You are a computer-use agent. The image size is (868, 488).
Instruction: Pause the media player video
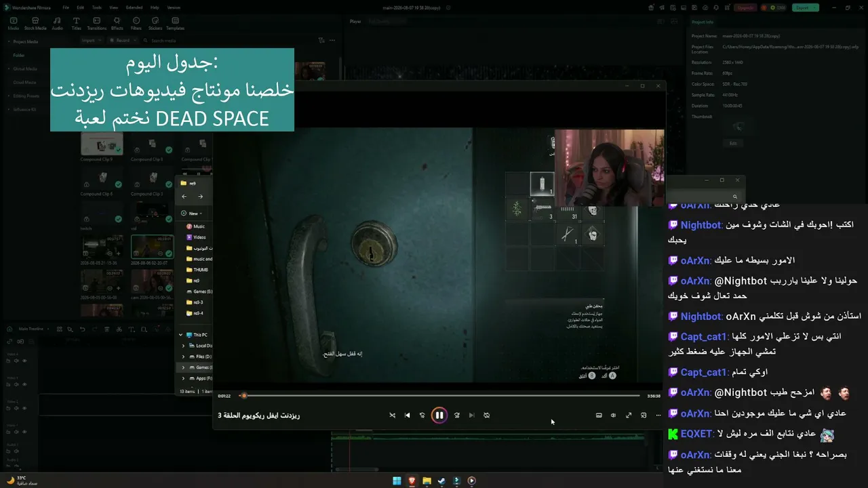pyautogui.click(x=439, y=415)
